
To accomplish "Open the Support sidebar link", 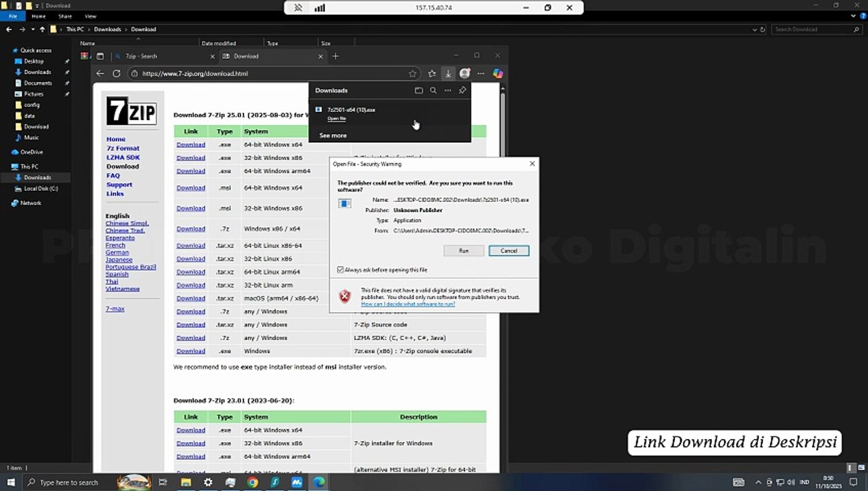I will 119,185.
